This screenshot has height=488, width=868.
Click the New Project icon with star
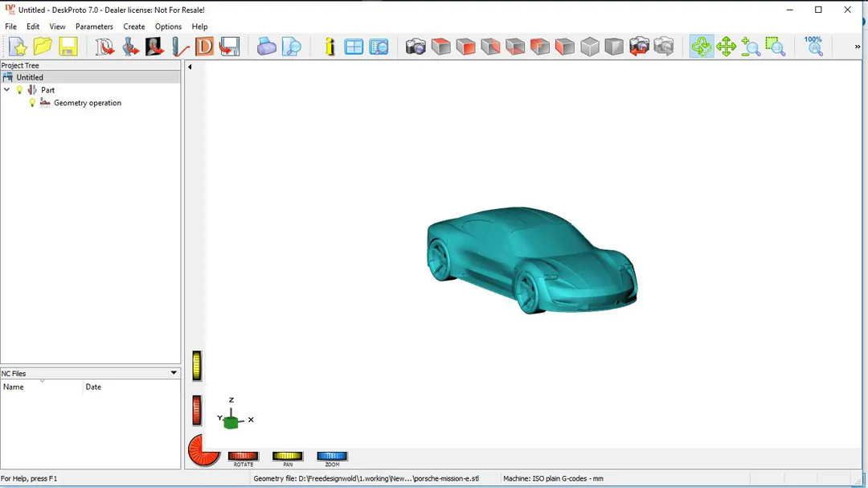(18, 47)
